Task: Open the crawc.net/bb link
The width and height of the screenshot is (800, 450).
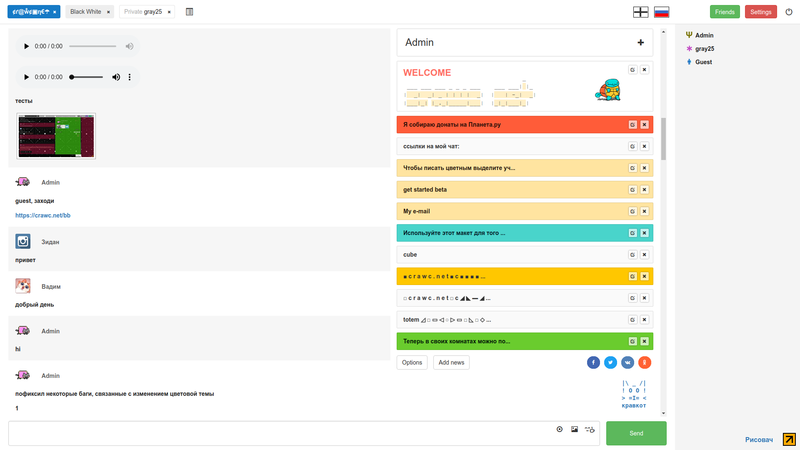Action: coord(43,215)
